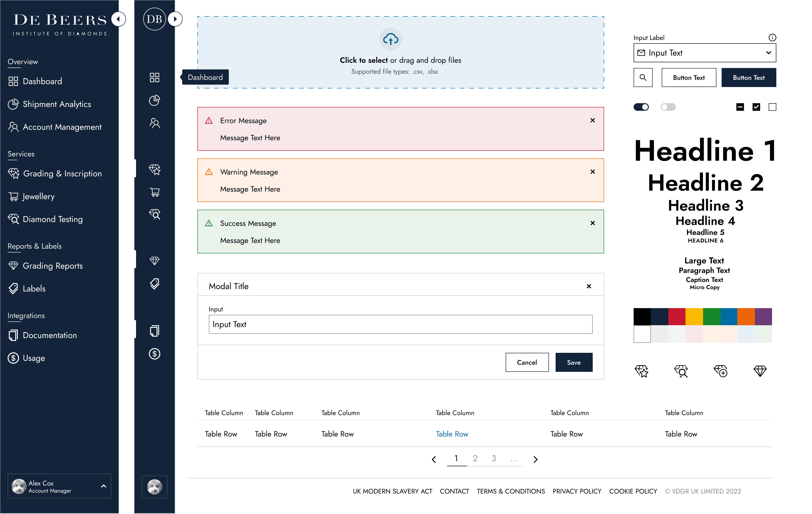Click the Save button in modal

tap(574, 362)
